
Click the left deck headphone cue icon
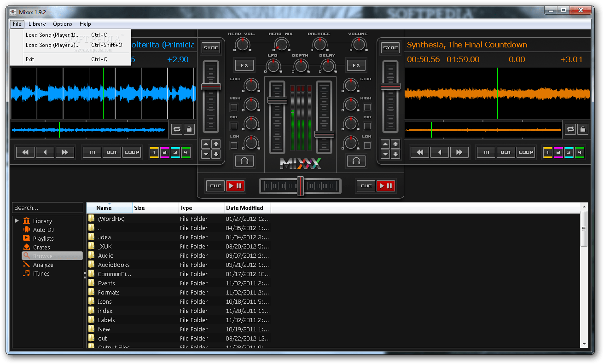pyautogui.click(x=244, y=161)
